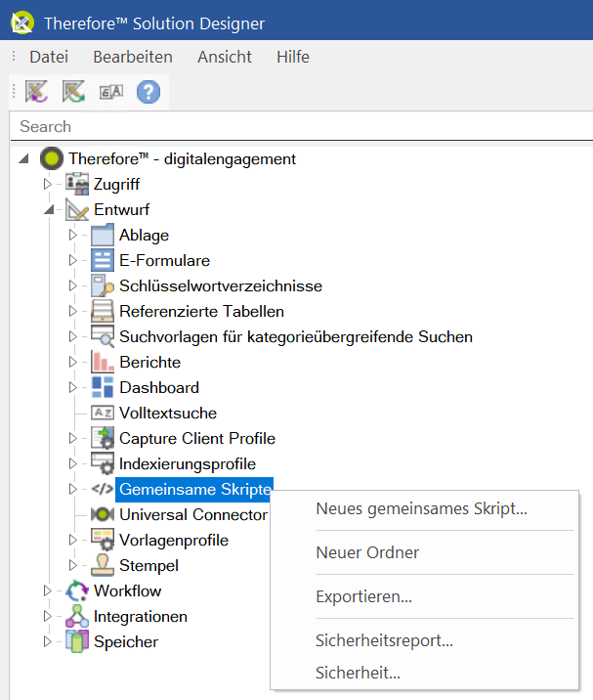This screenshot has width=593, height=700.
Task: Expand the Gemeinsame Skripte node
Action: click(x=73, y=489)
